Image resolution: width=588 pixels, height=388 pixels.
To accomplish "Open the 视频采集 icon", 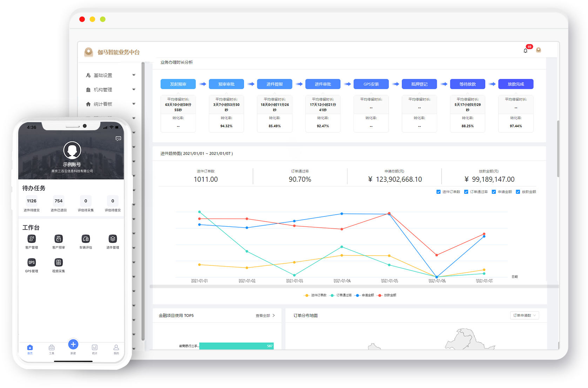I will [x=59, y=262].
